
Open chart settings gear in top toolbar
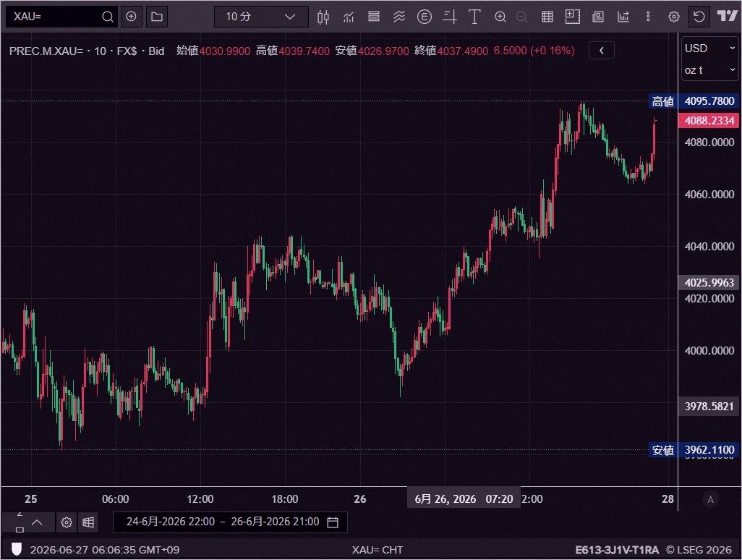(674, 17)
